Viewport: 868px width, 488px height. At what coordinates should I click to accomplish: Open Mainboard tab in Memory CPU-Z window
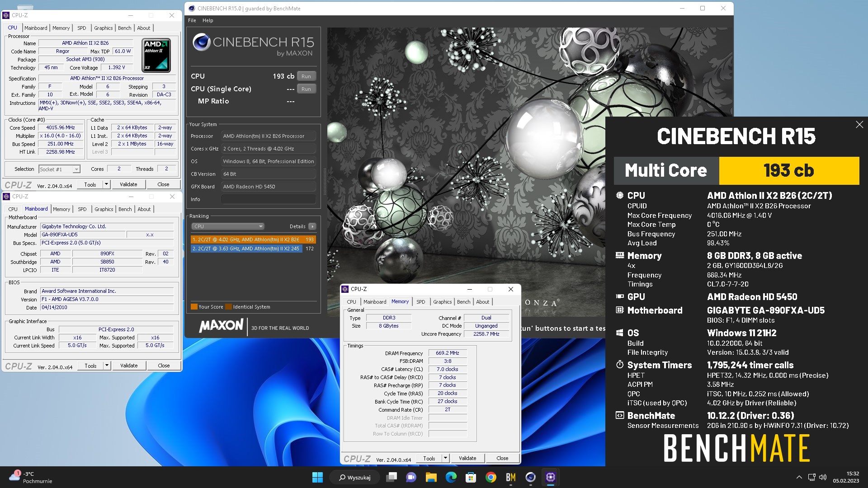pos(375,302)
